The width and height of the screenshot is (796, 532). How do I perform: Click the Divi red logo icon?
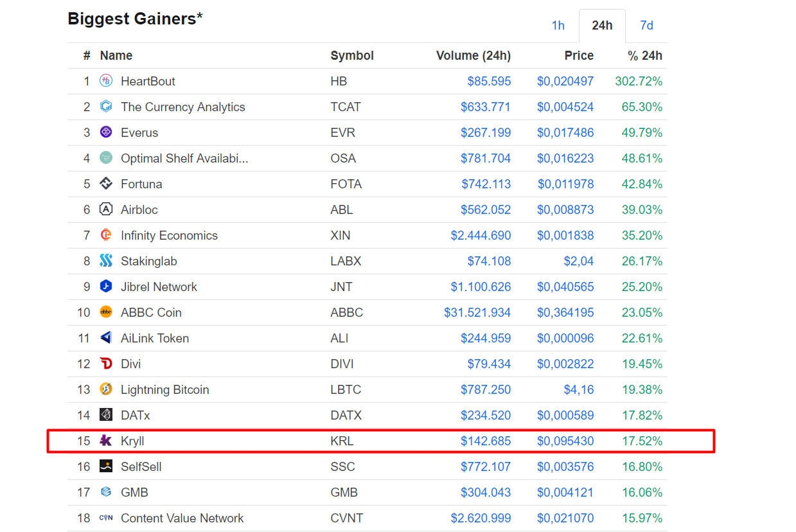point(106,364)
